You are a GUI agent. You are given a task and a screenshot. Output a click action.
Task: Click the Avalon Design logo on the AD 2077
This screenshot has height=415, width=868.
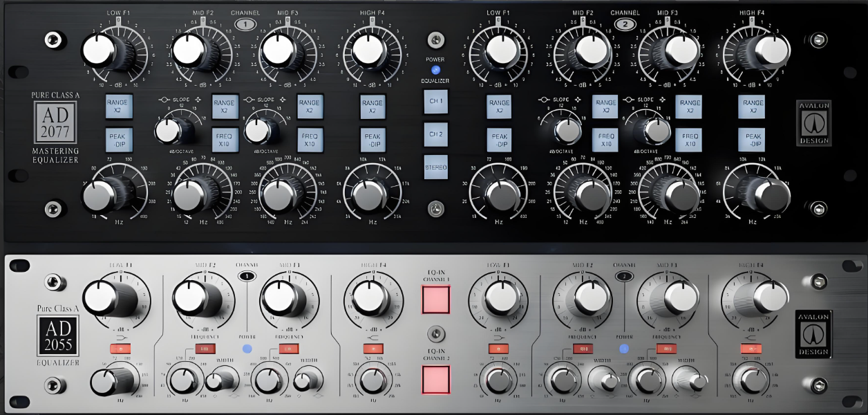point(814,123)
